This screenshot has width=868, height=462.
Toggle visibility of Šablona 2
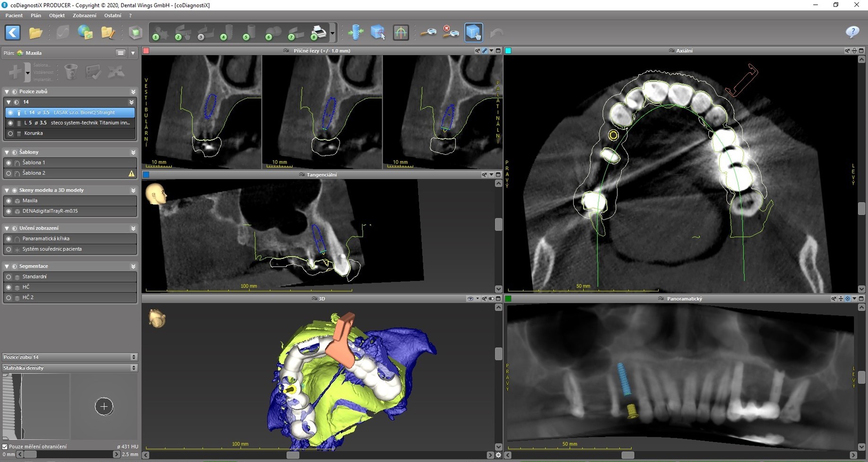pos(8,173)
